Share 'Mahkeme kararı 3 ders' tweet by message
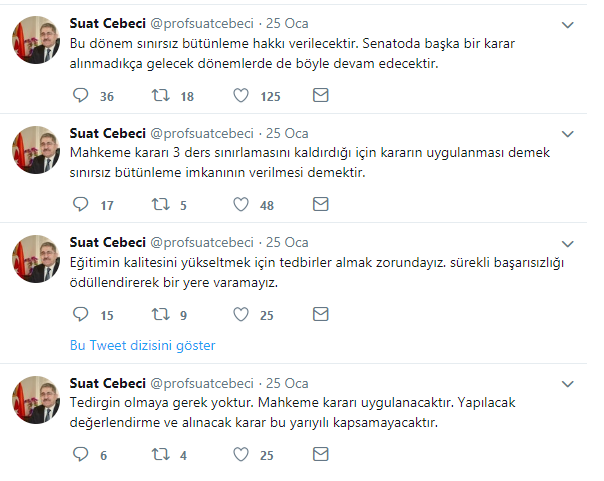Image resolution: width=604 pixels, height=481 pixels. click(x=320, y=205)
